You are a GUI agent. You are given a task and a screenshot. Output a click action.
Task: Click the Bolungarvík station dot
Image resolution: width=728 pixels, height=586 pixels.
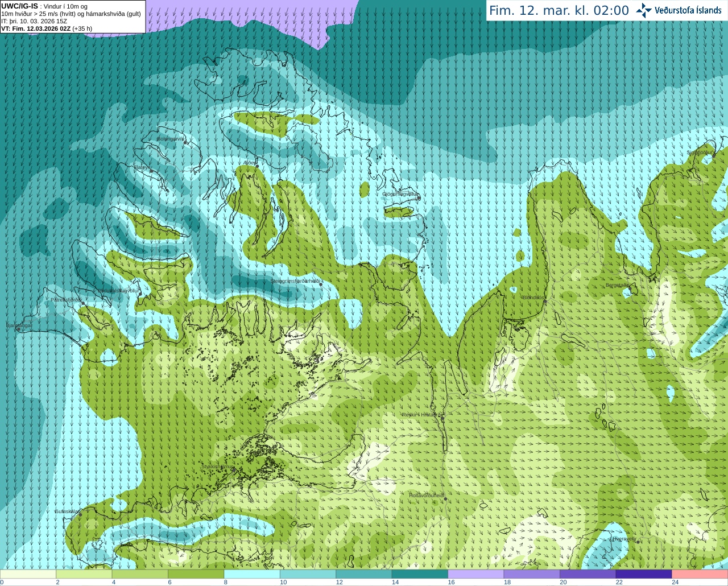(x=185, y=142)
